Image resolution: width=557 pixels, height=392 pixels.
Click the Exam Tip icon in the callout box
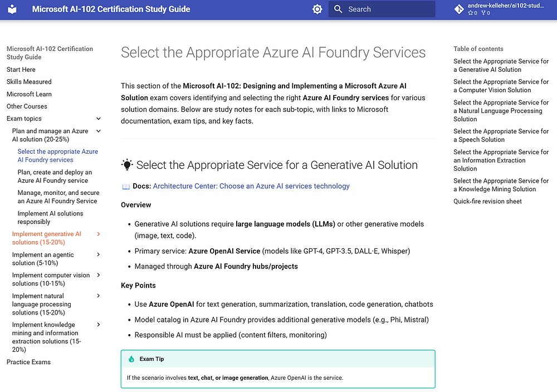pos(133,358)
